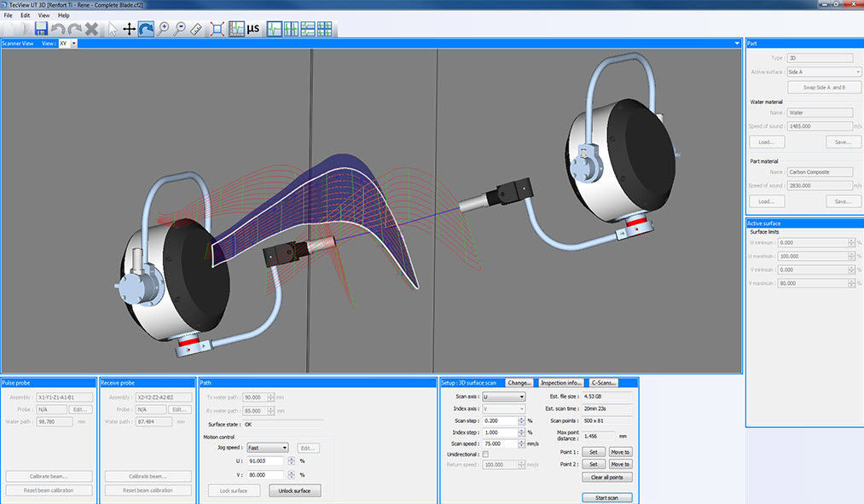The image size is (864, 504).
Task: Open the µs time units tool
Action: click(x=252, y=29)
